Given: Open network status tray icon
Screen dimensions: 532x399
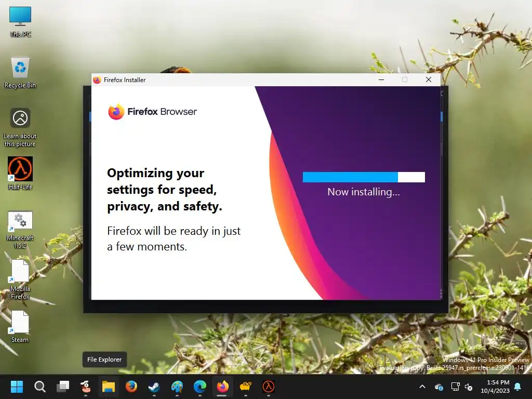Looking at the screenshot, I should click(455, 387).
